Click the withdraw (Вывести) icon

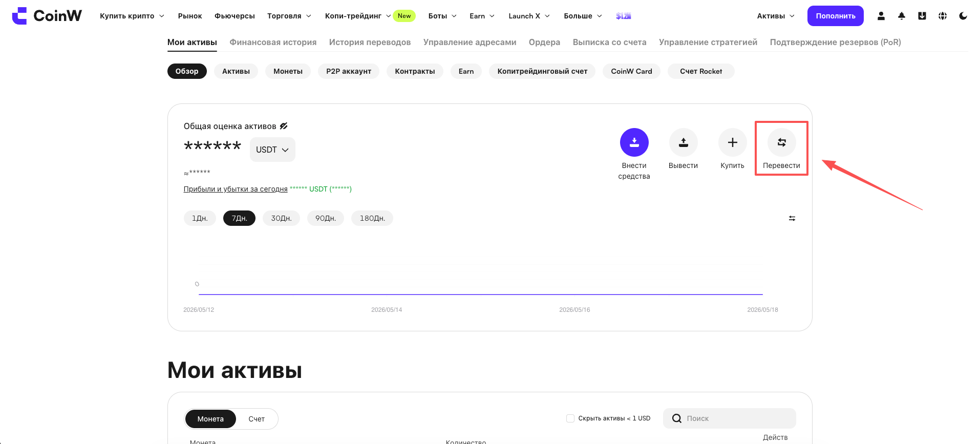coord(683,142)
